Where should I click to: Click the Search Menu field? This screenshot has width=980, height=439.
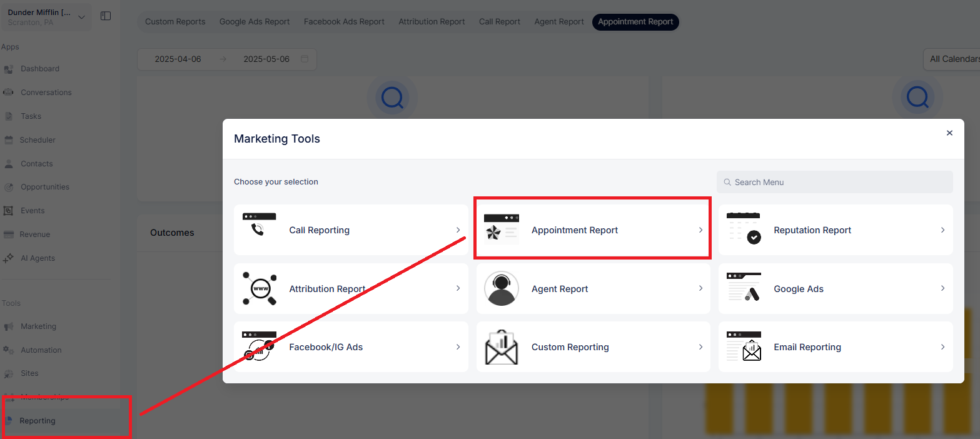coord(835,182)
